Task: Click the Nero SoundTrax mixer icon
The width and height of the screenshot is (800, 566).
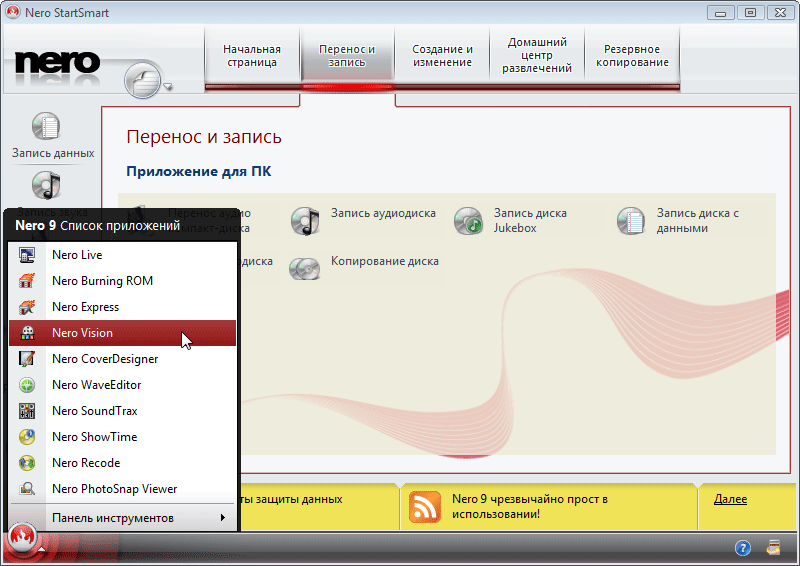Action: [x=27, y=411]
